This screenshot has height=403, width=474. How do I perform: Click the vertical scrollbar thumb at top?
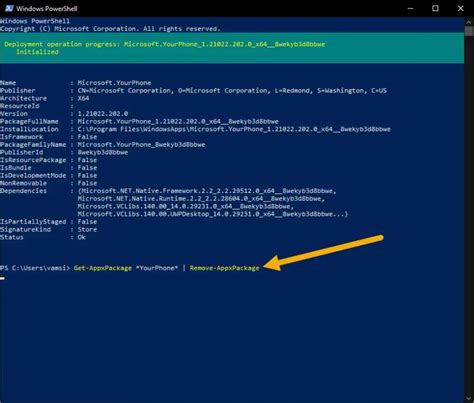[x=469, y=31]
